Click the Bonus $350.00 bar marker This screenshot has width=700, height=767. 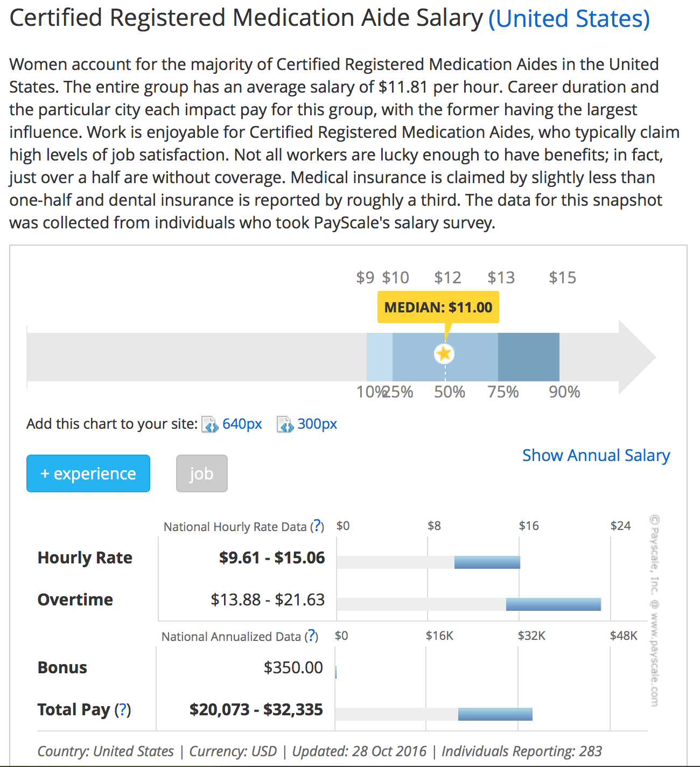click(336, 672)
